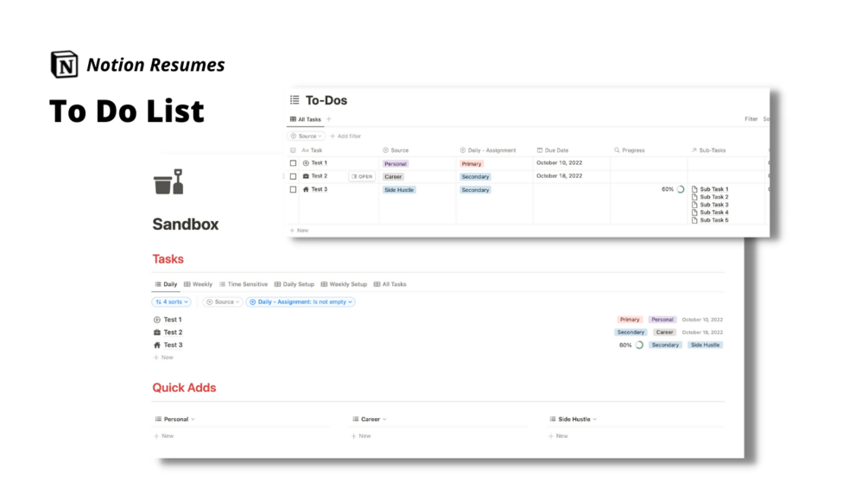Switch to the Weekly tab
Viewport: 868px width, 488px height.
click(x=198, y=284)
